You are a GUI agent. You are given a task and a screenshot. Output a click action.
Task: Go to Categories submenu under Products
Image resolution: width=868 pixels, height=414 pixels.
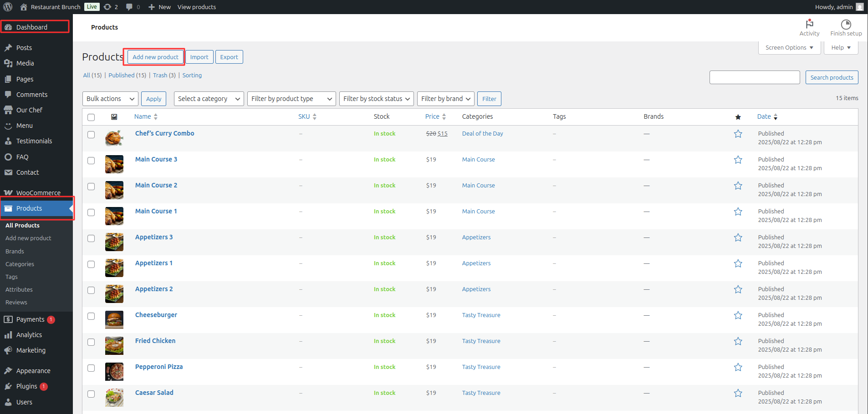click(20, 264)
